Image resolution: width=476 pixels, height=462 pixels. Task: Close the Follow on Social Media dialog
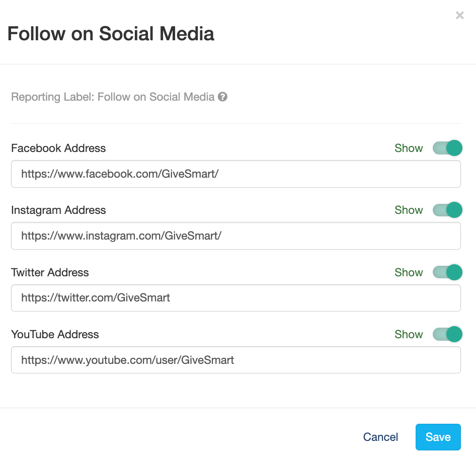(x=459, y=16)
